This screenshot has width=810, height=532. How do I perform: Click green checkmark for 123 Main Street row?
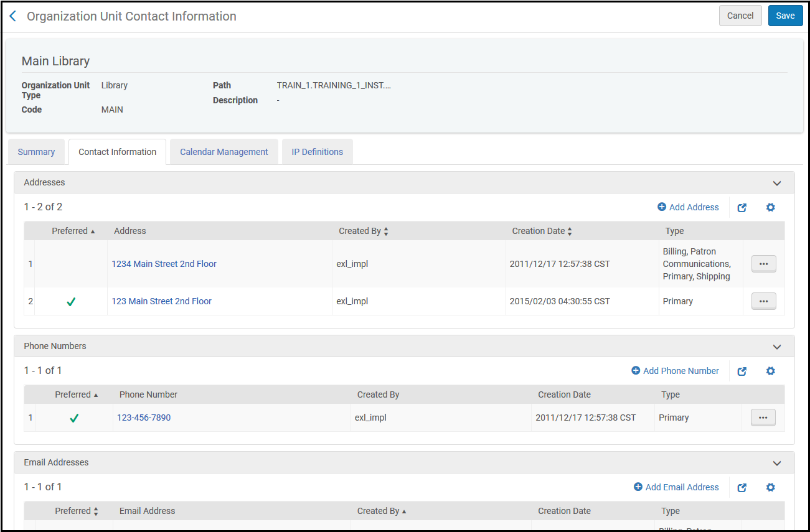pos(71,302)
